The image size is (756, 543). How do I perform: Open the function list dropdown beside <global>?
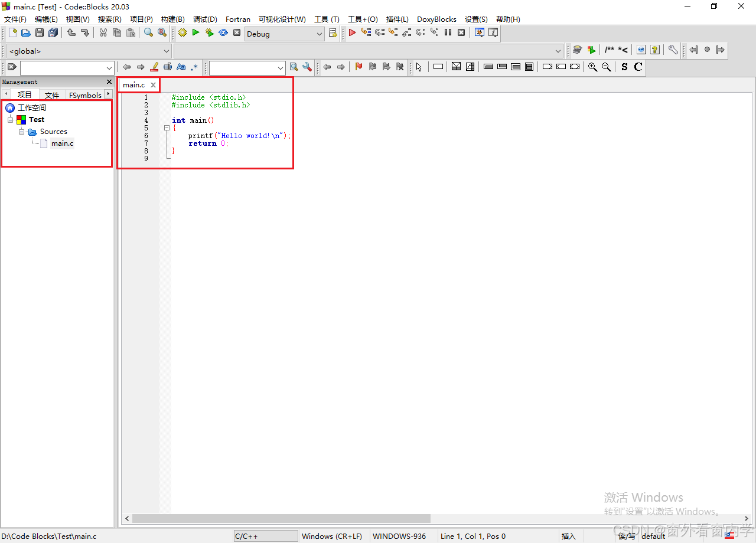558,51
